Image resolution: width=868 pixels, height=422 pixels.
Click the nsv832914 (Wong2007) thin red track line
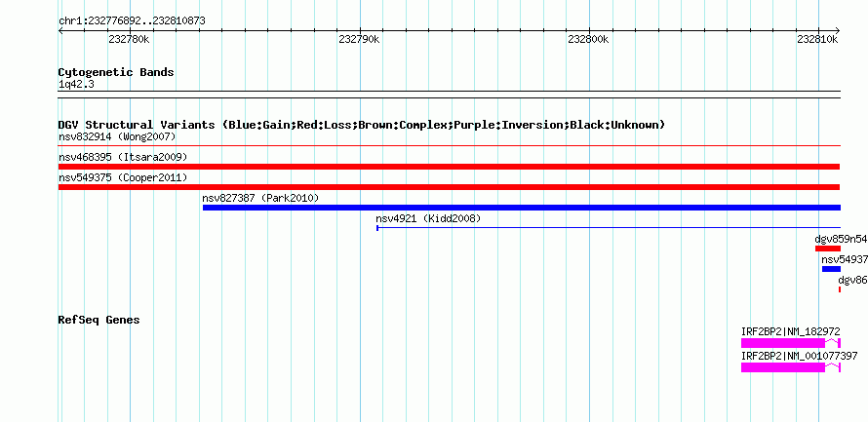click(x=450, y=146)
